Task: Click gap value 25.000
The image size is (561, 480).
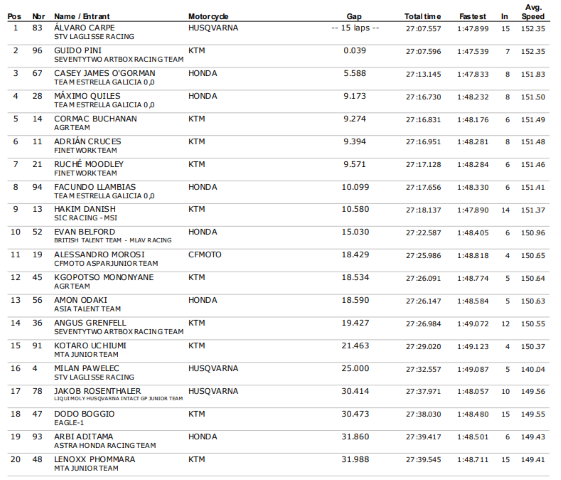Action: pyautogui.click(x=355, y=368)
